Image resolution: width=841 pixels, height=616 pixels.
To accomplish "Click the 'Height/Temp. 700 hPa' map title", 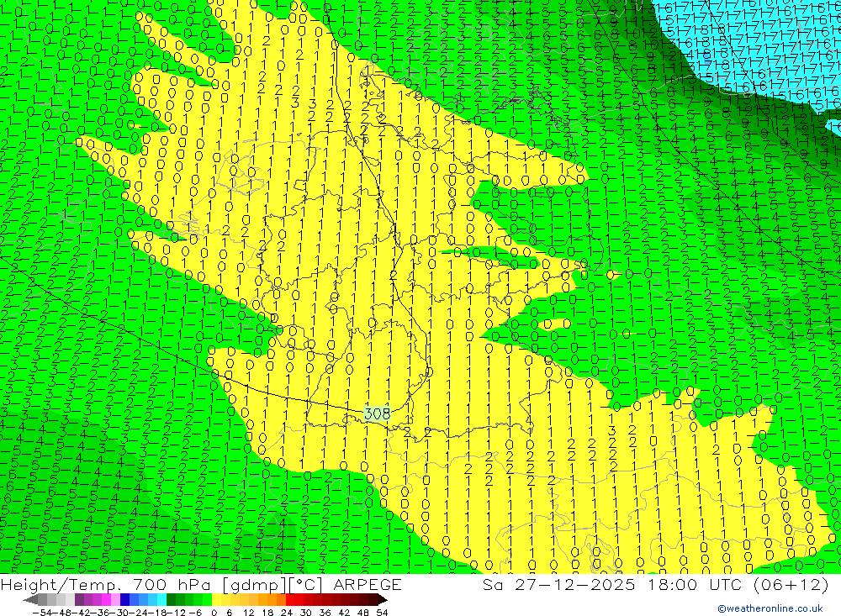I will click(x=104, y=584).
